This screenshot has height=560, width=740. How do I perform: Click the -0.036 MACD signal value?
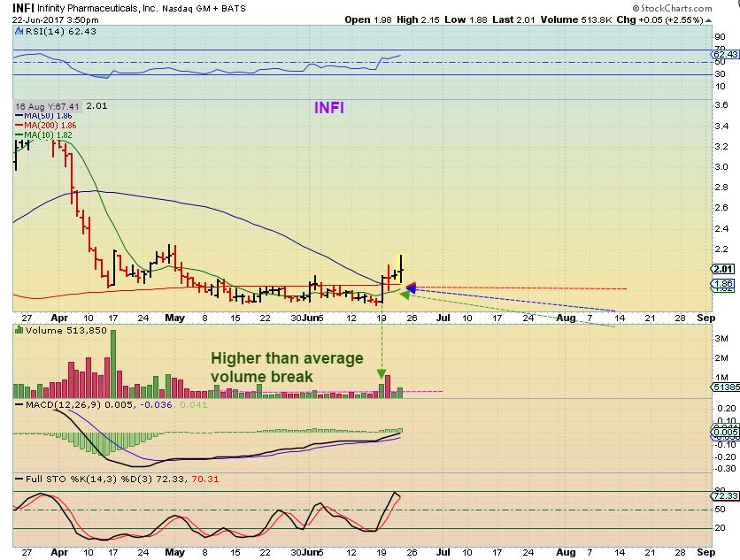156,405
